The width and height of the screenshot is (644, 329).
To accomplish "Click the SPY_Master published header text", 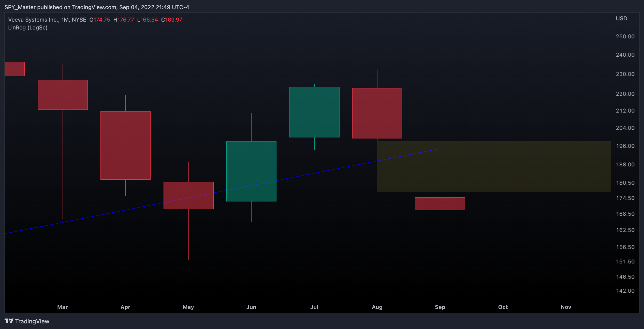I will [97, 7].
